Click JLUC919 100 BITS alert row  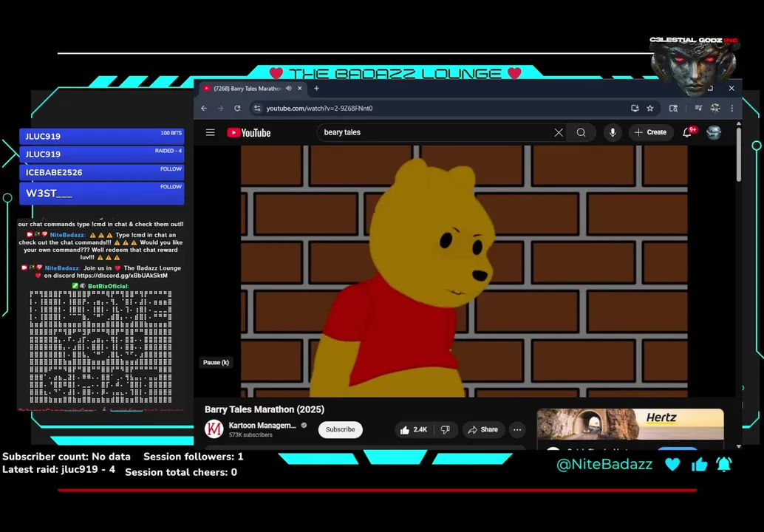102,137
